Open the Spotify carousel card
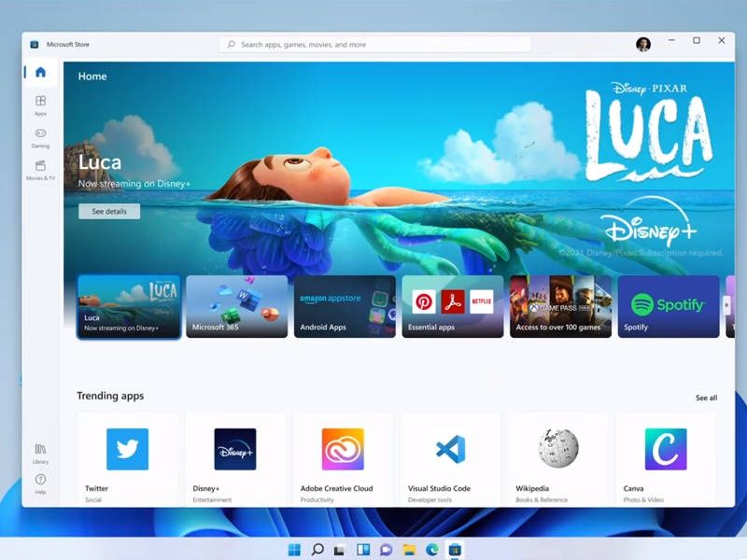This screenshot has height=560, width=747. point(669,306)
